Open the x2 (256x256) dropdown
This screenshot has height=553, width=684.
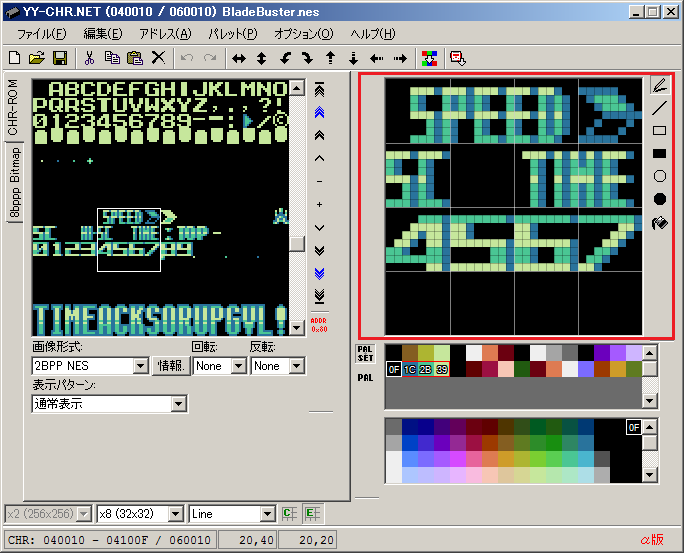pos(83,514)
